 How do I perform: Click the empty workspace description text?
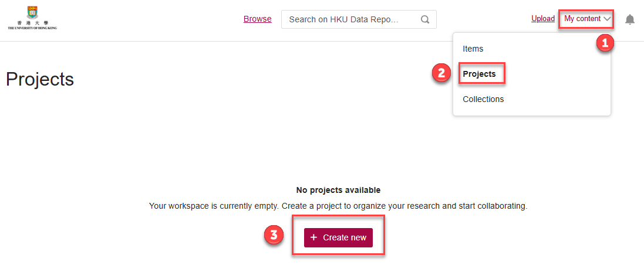click(338, 206)
